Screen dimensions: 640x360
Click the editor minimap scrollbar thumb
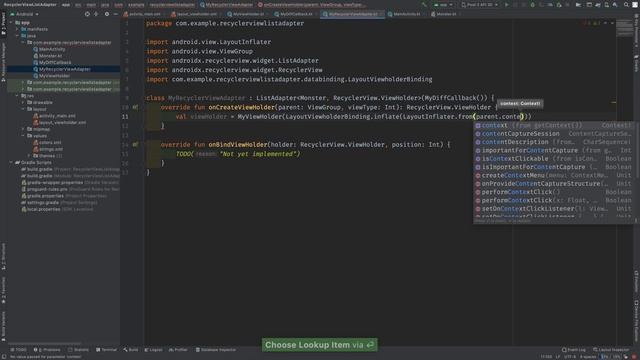624,28
